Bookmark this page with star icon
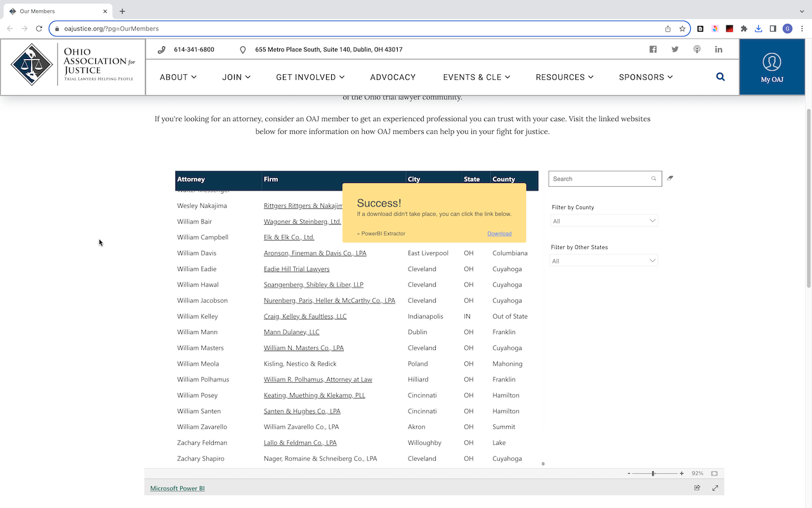Screen dimensions: 812x508 (x=683, y=29)
